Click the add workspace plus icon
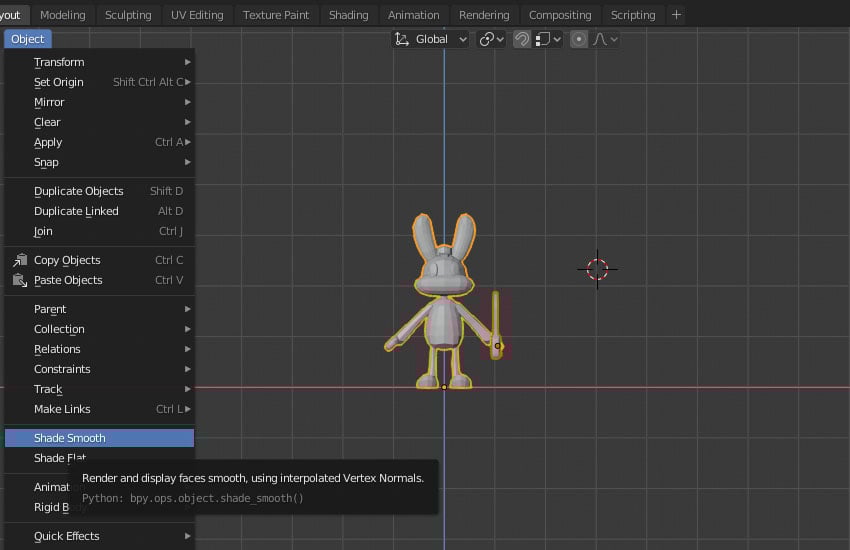This screenshot has width=850, height=550. pyautogui.click(x=676, y=15)
